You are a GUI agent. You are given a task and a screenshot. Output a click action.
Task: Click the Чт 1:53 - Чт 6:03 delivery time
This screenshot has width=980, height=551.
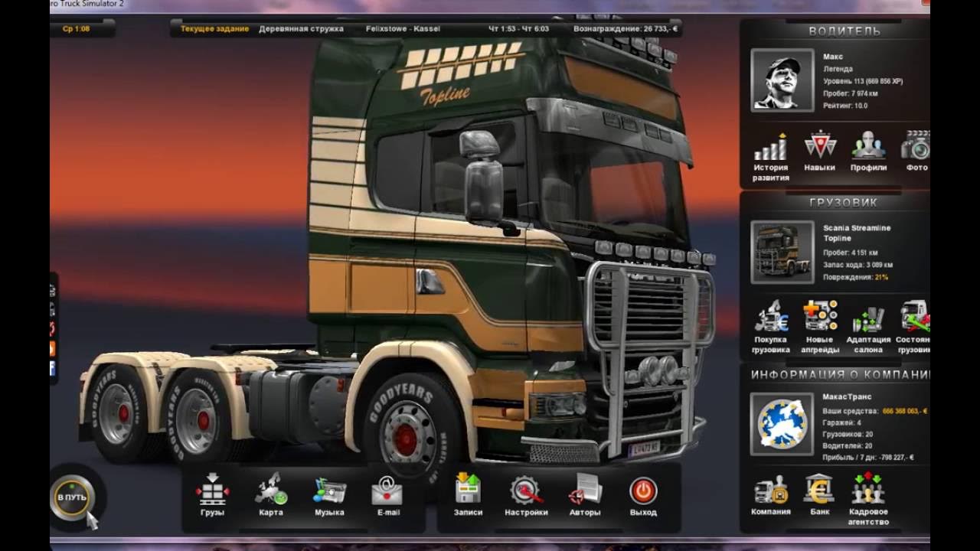pyautogui.click(x=518, y=29)
